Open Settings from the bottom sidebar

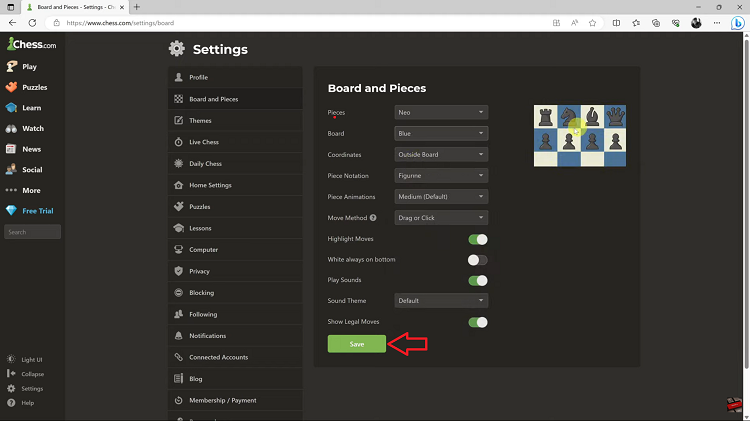coord(26,388)
